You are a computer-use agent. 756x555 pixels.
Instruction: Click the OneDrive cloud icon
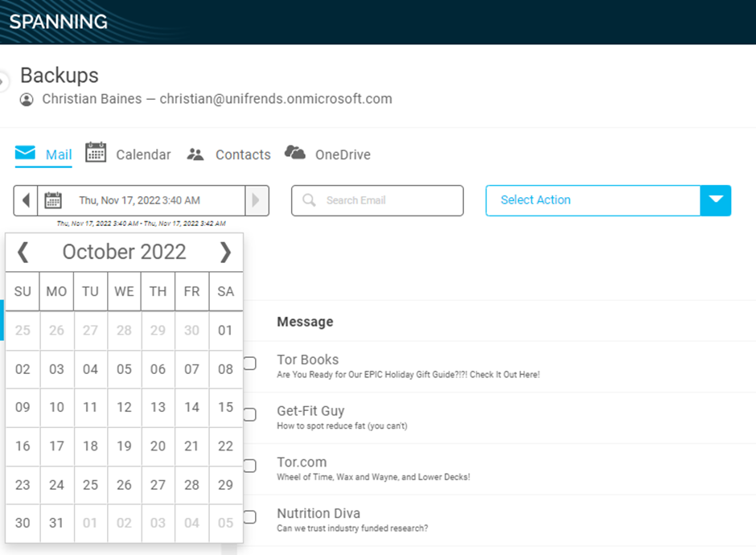coord(294,152)
